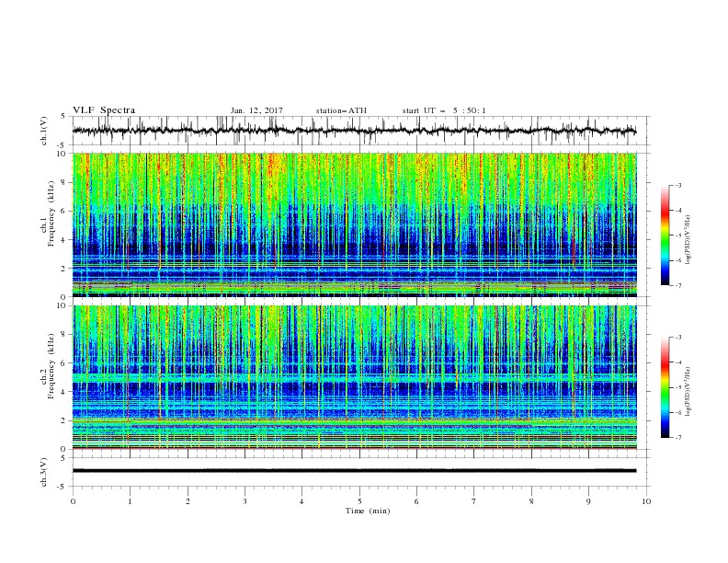
Task: Click time axis tick label "10"
Action: 646,501
